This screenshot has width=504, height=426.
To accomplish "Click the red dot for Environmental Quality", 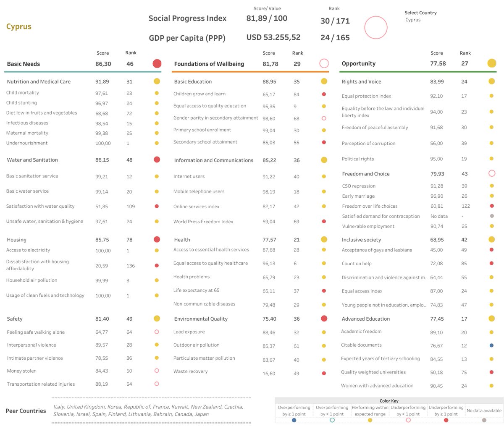I will [x=324, y=319].
